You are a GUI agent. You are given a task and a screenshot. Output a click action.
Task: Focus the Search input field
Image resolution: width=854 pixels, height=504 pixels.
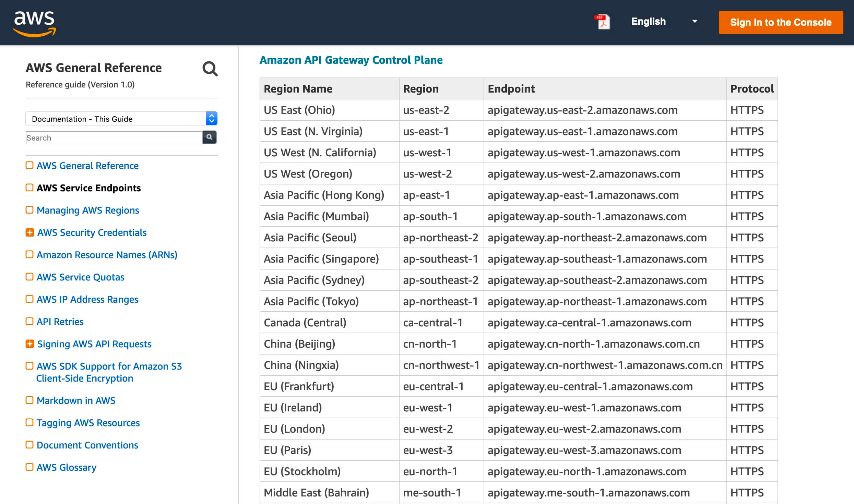coord(114,137)
